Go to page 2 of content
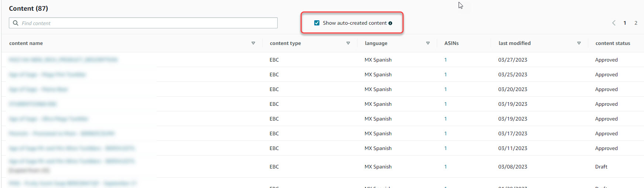Screen dimensions: 644x188 [x=636, y=23]
